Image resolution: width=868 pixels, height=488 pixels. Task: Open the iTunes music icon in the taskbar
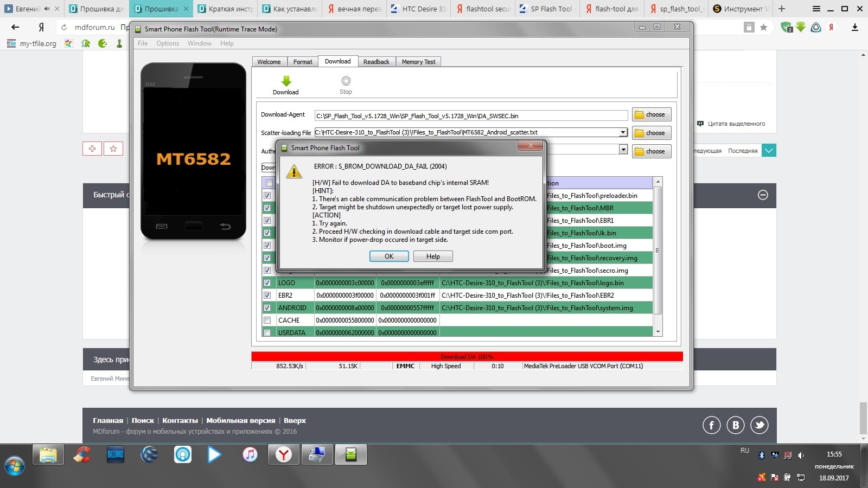click(x=250, y=454)
